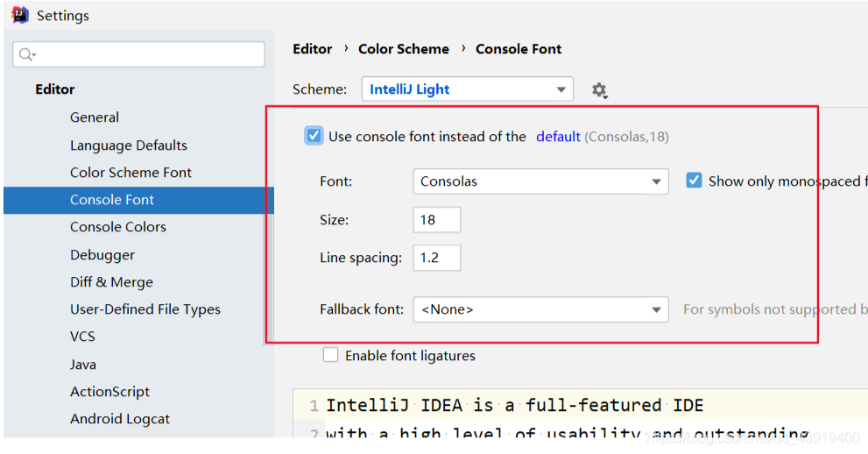The height and width of the screenshot is (454, 868).
Task: Open ActionScript color settings
Action: (109, 392)
